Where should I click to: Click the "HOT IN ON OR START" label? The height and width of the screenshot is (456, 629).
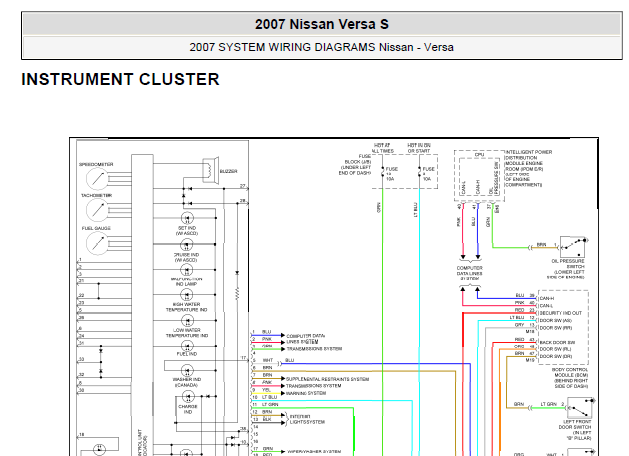coord(419,148)
